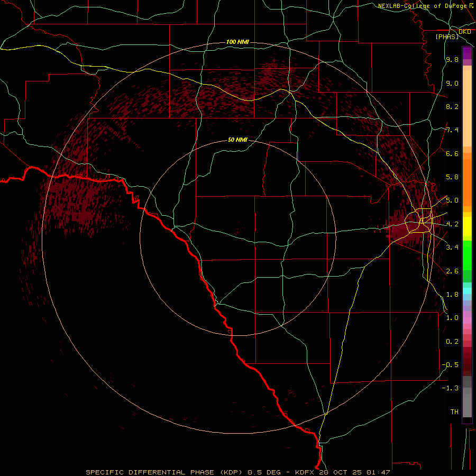Click the 6.6 scale value
The width and height of the screenshot is (476, 476).
coord(452,153)
